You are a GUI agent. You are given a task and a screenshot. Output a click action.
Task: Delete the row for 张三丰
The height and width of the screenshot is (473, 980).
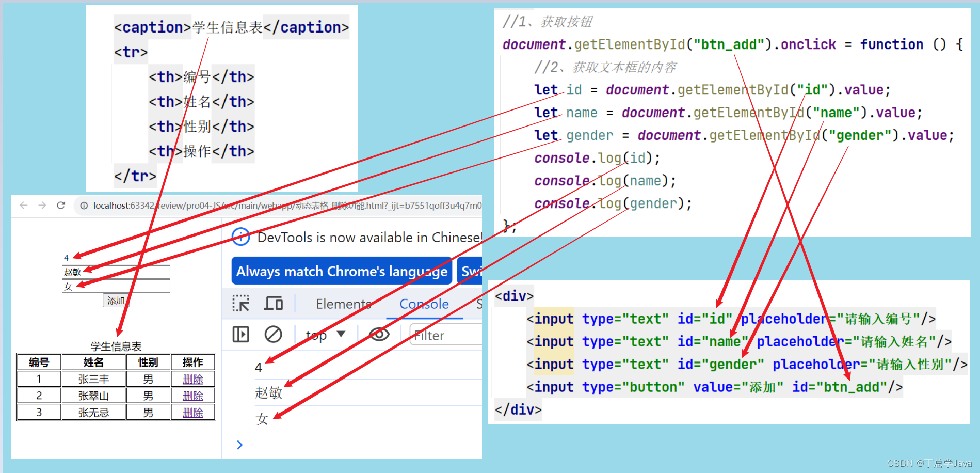193,380
